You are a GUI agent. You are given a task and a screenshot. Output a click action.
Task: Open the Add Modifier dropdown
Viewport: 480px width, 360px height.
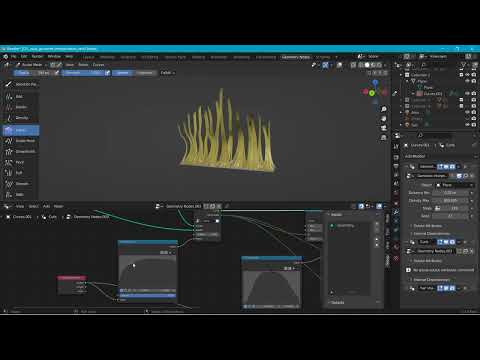click(440, 156)
